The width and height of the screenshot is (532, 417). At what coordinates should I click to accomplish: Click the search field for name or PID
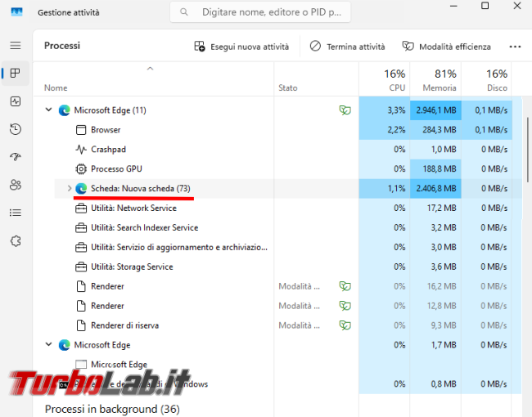click(260, 12)
